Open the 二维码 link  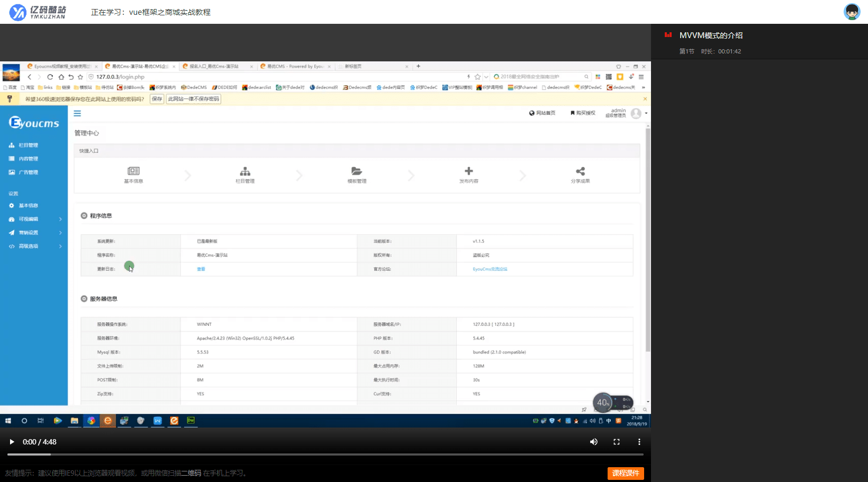(x=191, y=473)
